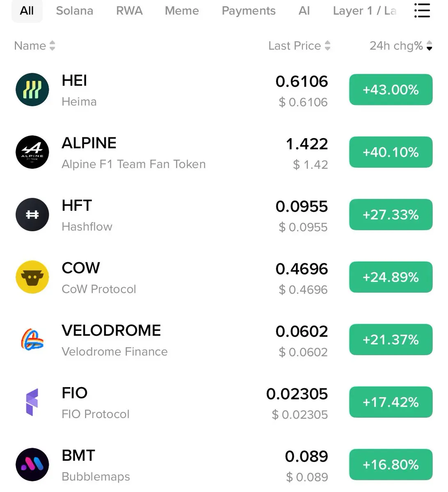448x492 pixels.
Task: Open the category list menu icon
Action: point(422,11)
